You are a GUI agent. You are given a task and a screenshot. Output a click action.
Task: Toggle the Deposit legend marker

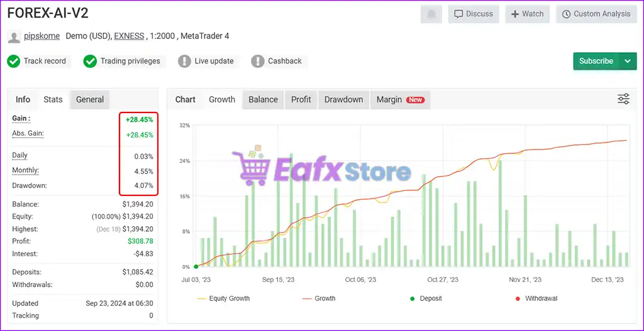[426, 298]
